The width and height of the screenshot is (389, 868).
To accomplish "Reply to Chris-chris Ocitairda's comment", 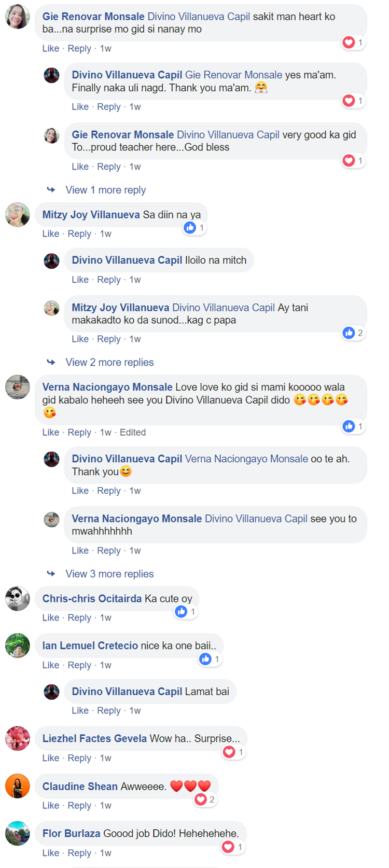I will point(79,617).
